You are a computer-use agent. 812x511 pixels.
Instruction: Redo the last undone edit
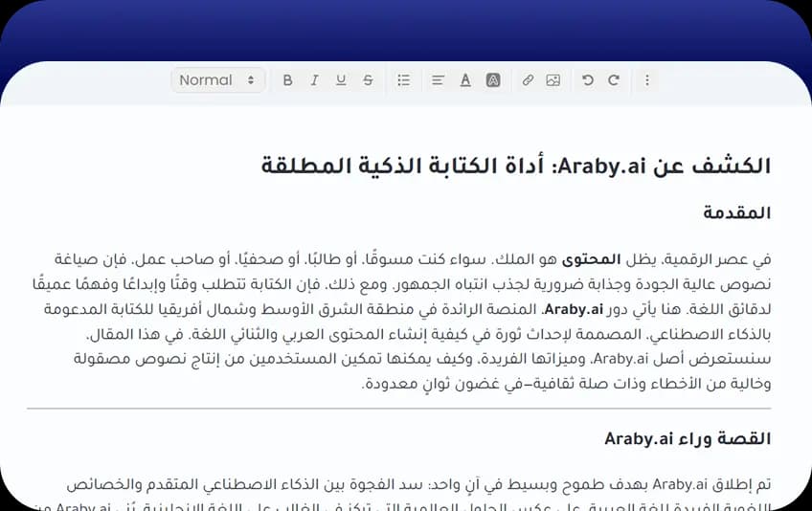[614, 80]
